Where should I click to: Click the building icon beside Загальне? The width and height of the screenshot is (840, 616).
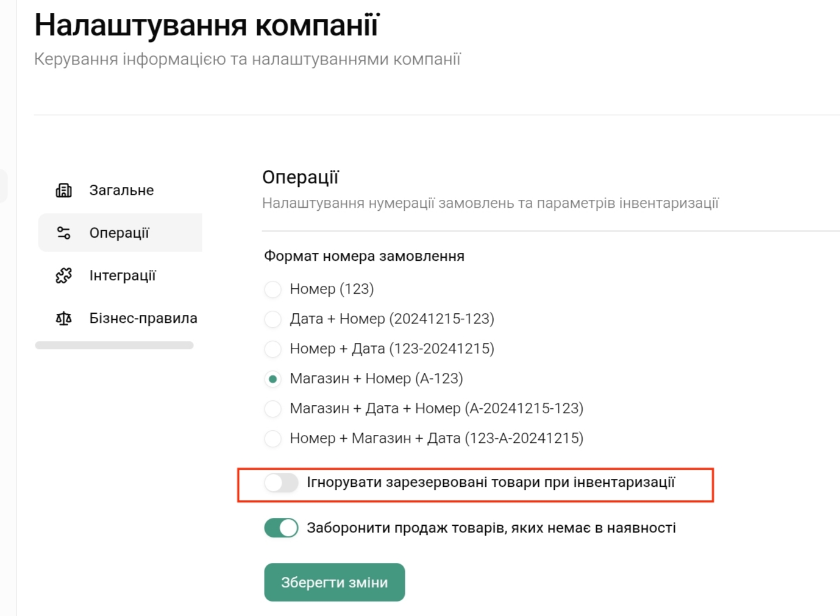coord(64,190)
